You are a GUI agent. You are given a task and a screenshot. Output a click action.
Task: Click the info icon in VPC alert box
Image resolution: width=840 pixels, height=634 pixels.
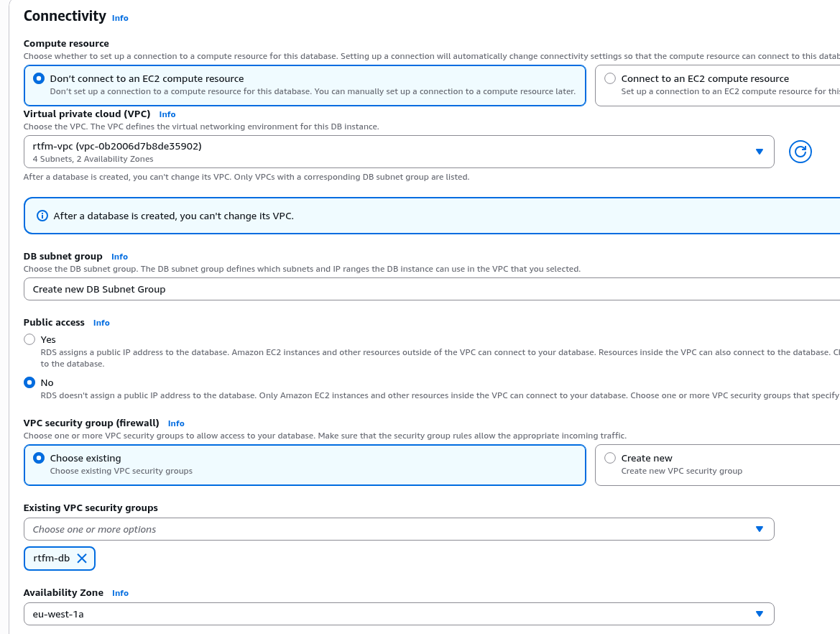point(42,216)
